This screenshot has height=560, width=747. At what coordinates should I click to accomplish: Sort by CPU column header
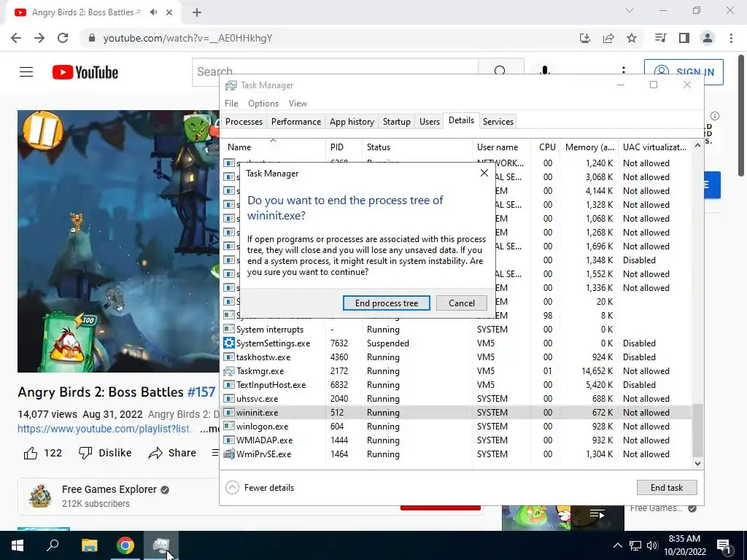tap(546, 147)
